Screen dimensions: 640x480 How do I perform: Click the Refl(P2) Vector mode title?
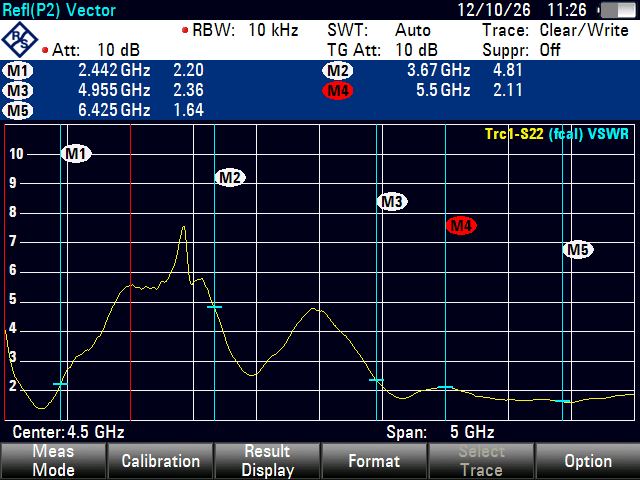[x=59, y=10]
